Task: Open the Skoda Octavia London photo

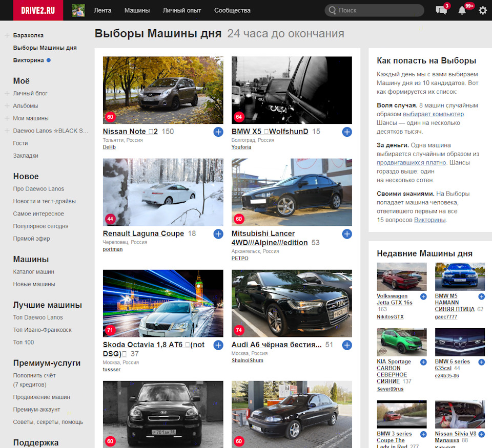Action: [x=163, y=304]
